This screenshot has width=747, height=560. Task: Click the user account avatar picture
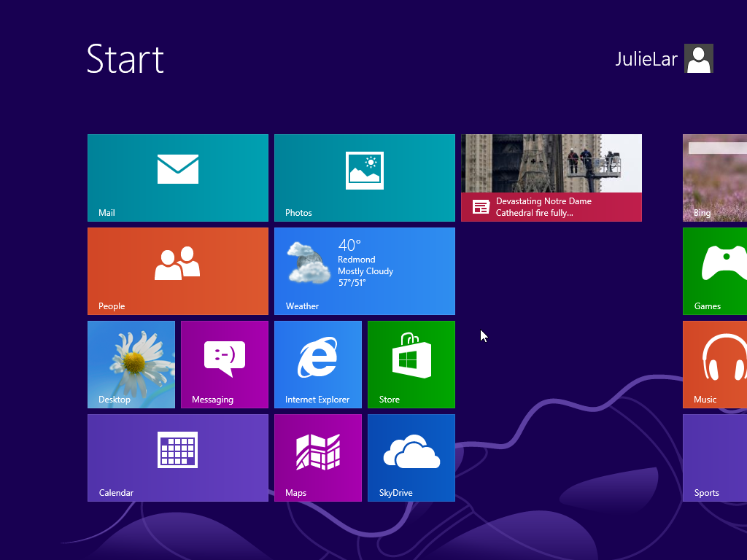tap(698, 58)
